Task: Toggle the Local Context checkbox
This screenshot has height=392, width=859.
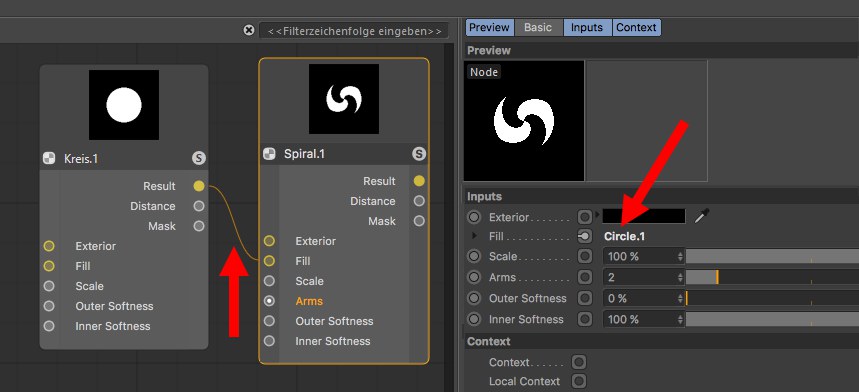Action: pos(579,381)
